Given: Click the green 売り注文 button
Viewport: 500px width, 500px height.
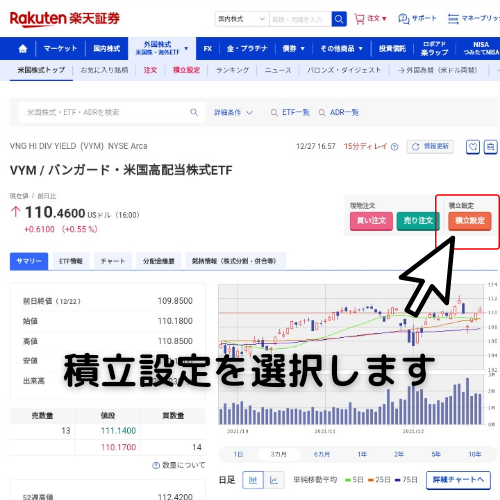Looking at the screenshot, I should click(x=418, y=221).
